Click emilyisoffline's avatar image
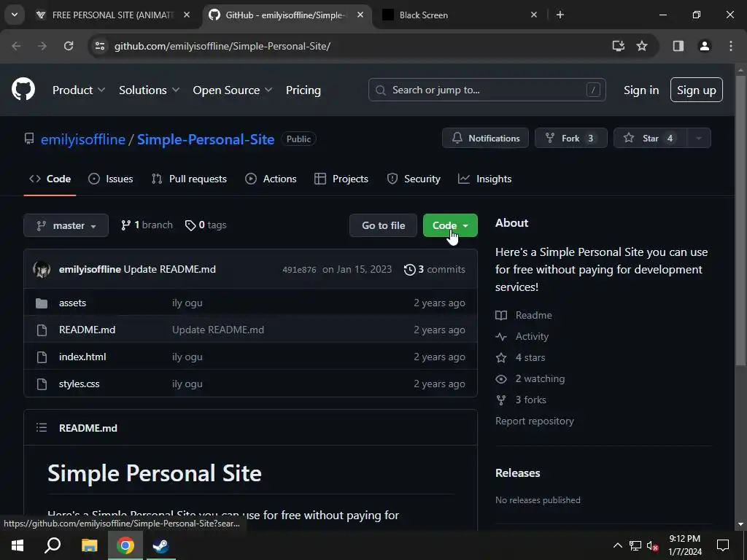 click(42, 269)
